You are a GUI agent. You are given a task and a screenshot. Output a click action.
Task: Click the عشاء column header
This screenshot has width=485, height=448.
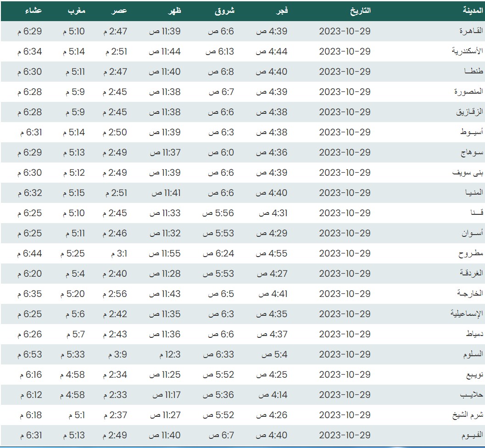coord(32,11)
